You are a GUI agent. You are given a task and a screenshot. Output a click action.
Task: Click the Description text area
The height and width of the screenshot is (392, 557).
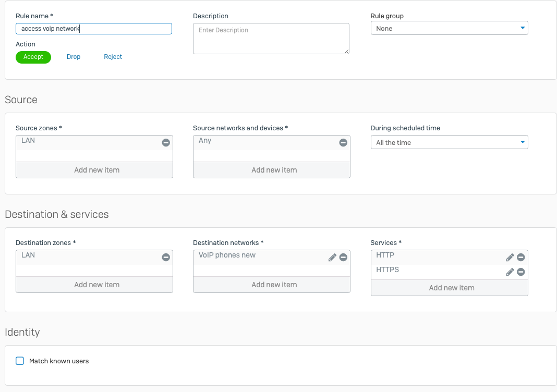[271, 39]
